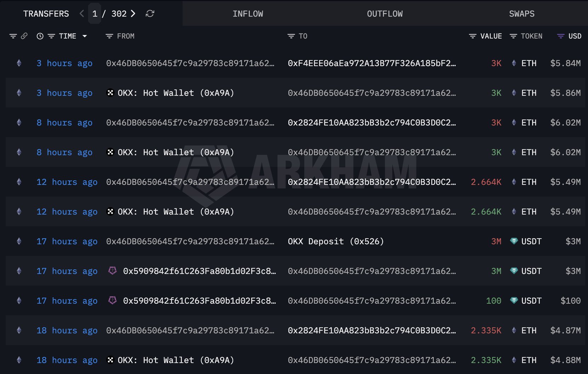
Task: Click the Ethereum chain icon in the $100 row
Action: pos(19,301)
